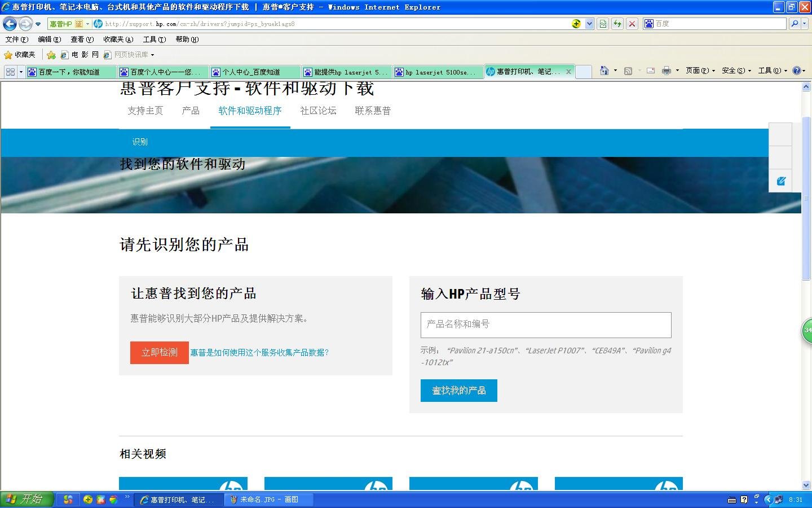Click the Windows 开始 Start button
The height and width of the screenshot is (508, 812).
click(x=27, y=499)
